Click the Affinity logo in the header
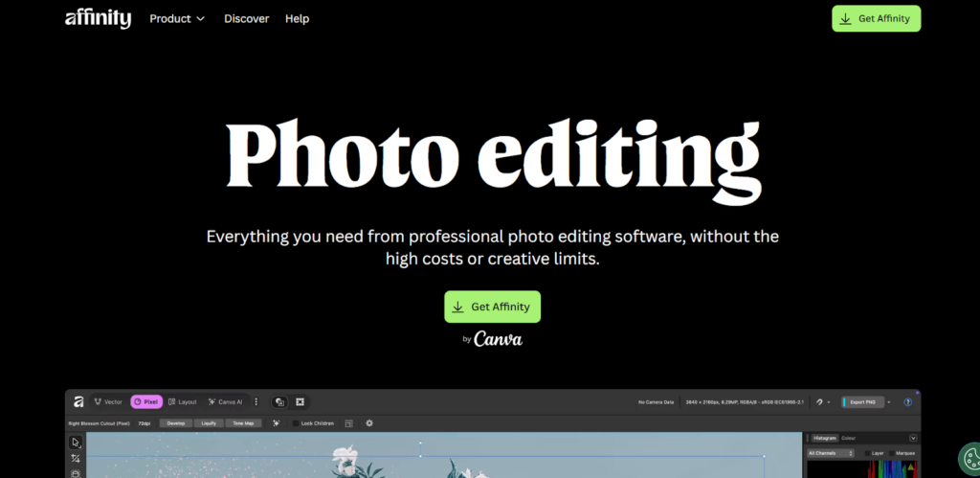Screen dimensions: 980x478 click(x=98, y=18)
